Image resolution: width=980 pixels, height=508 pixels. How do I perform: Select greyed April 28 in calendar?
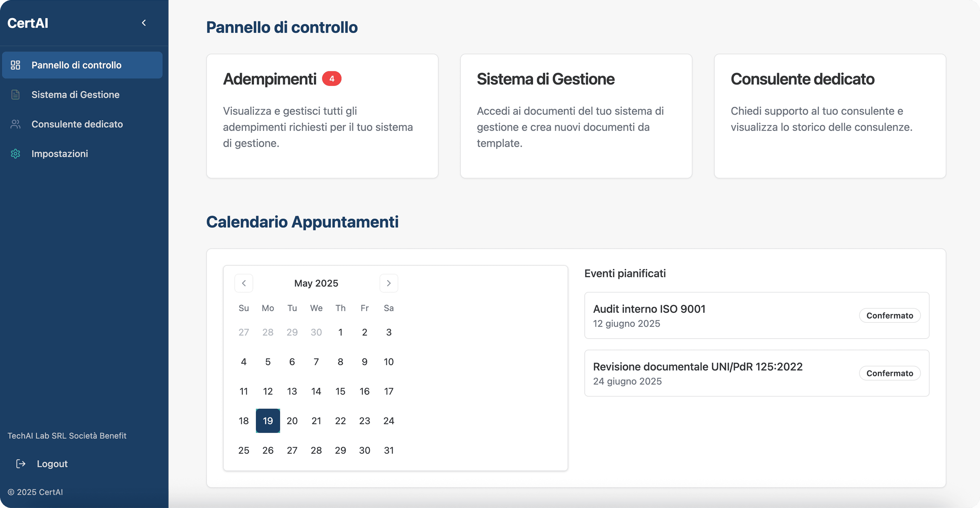click(268, 332)
